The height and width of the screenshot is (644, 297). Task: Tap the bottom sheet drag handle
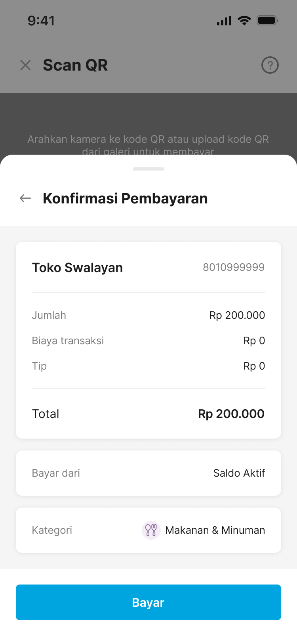coord(148,169)
